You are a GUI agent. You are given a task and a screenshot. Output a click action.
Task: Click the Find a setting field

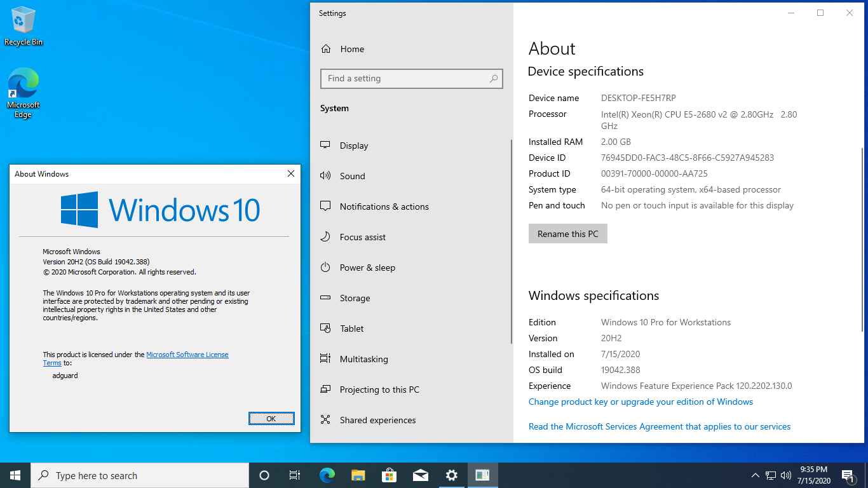pyautogui.click(x=412, y=79)
